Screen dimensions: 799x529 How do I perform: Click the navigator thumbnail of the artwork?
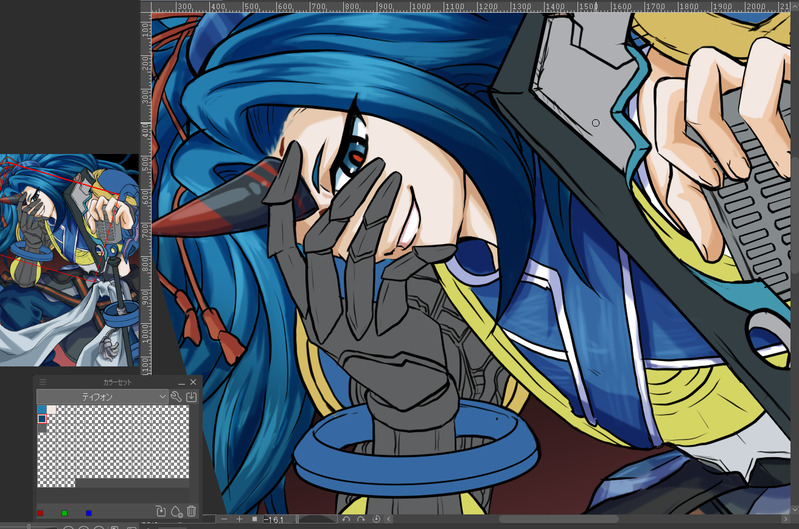pyautogui.click(x=69, y=260)
